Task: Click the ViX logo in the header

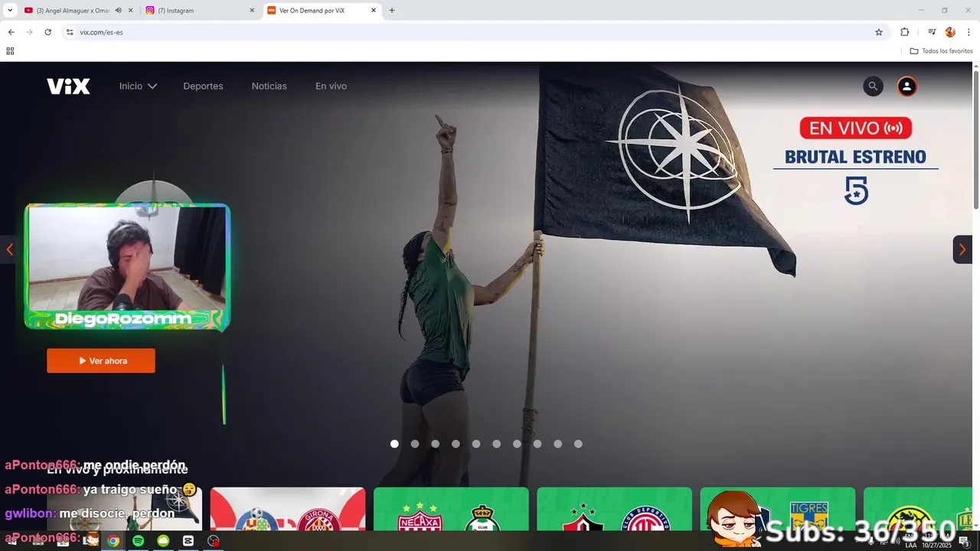Action: (68, 86)
